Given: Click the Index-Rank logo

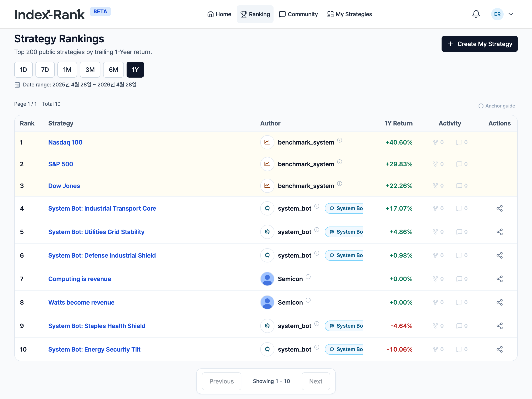Looking at the screenshot, I should [x=50, y=14].
